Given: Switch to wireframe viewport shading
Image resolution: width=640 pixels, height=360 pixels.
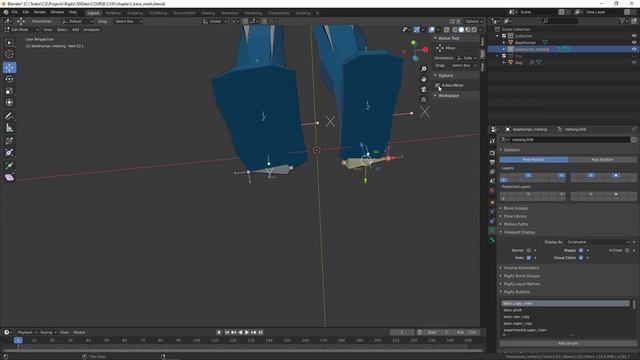Looking at the screenshot, I should tap(455, 30).
